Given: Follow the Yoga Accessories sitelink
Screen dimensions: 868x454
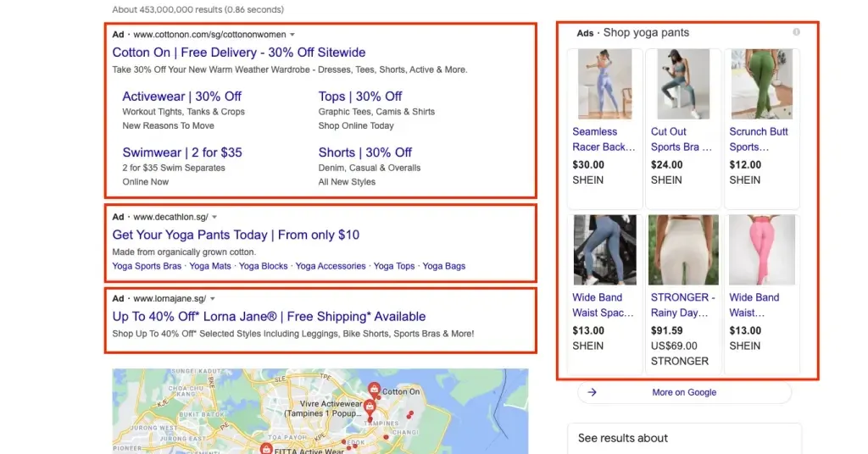Looking at the screenshot, I should point(331,266).
